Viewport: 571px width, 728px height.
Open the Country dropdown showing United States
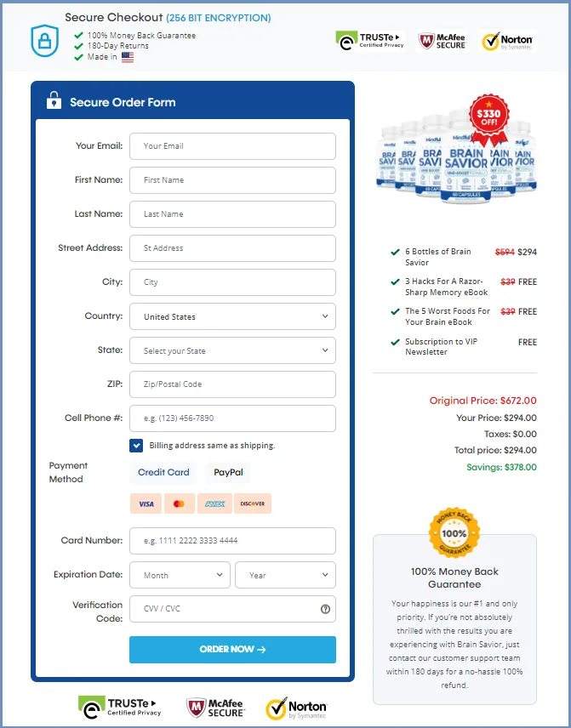tap(232, 316)
